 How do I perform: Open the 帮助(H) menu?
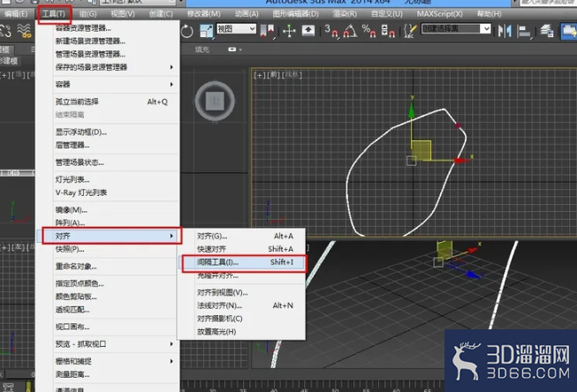(x=489, y=14)
